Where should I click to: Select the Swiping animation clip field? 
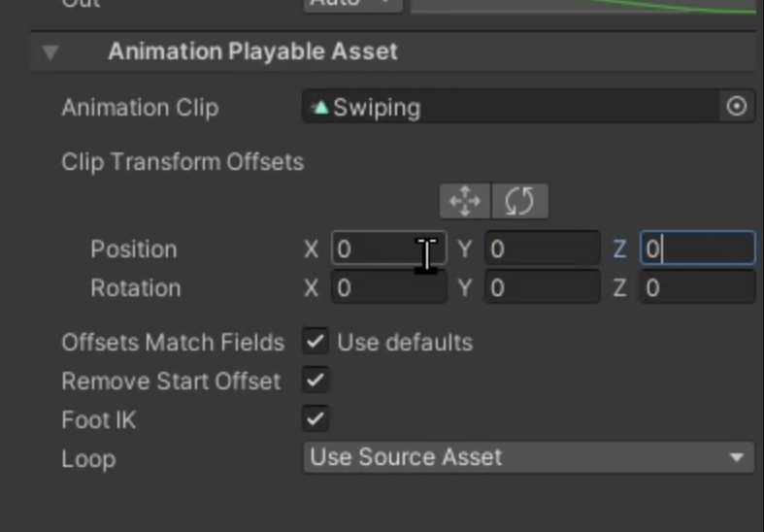point(515,107)
